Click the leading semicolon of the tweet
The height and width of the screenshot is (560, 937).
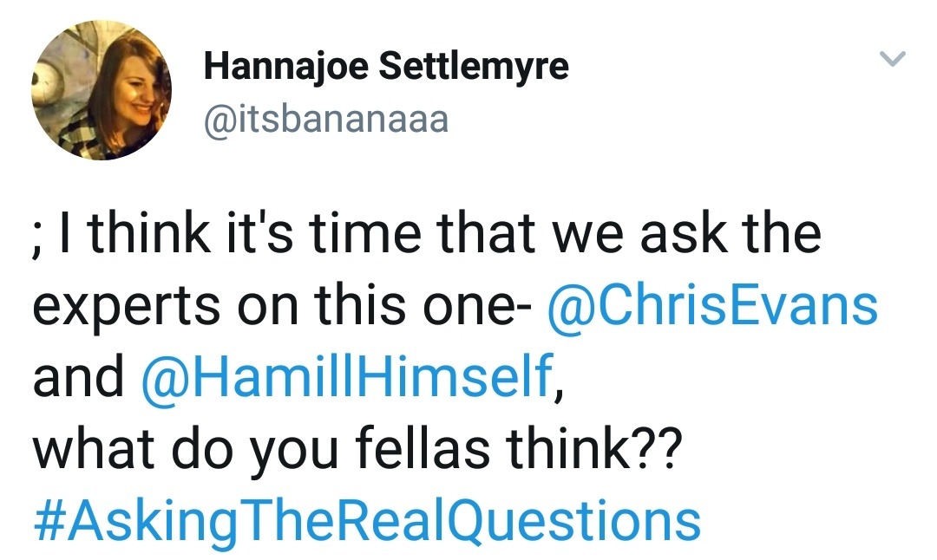[x=40, y=238]
